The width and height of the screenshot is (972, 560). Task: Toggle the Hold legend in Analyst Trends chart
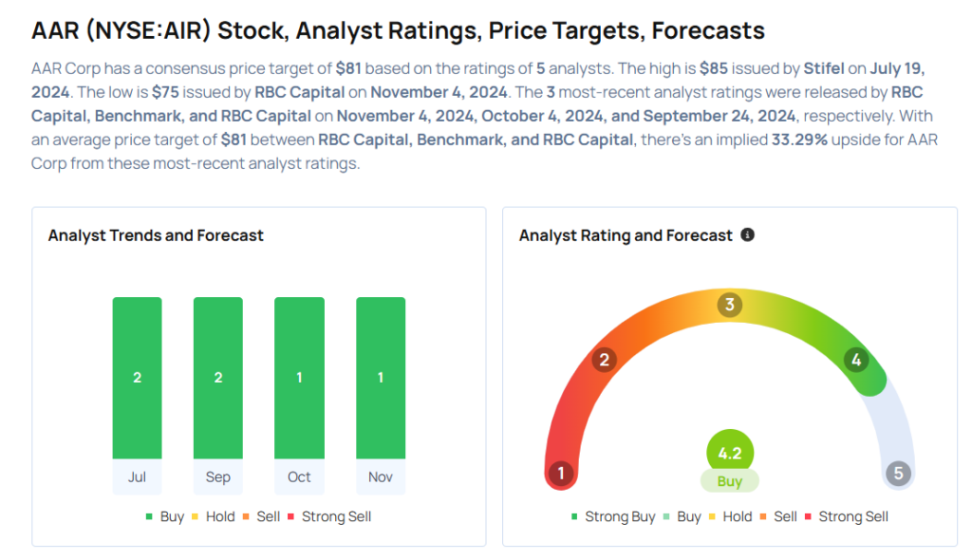pos(215,516)
